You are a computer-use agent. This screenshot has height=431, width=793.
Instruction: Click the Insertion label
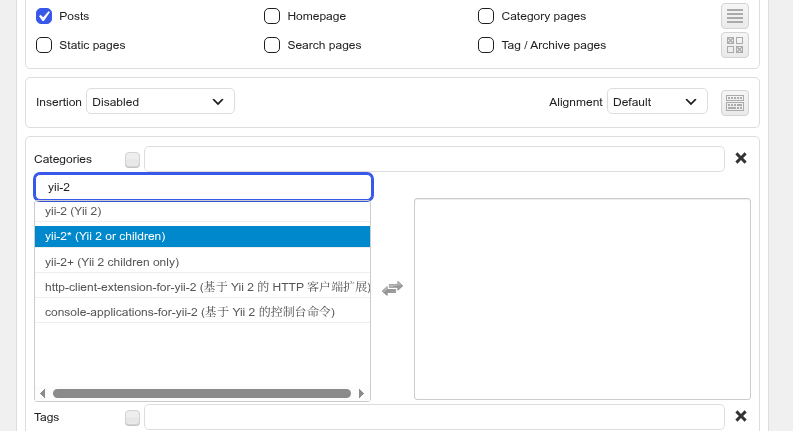coord(59,102)
